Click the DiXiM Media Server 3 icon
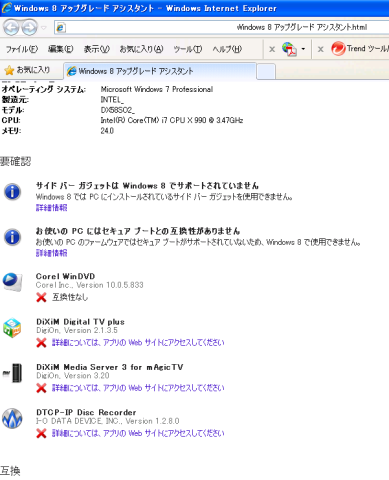389x480 pixels. point(13,373)
